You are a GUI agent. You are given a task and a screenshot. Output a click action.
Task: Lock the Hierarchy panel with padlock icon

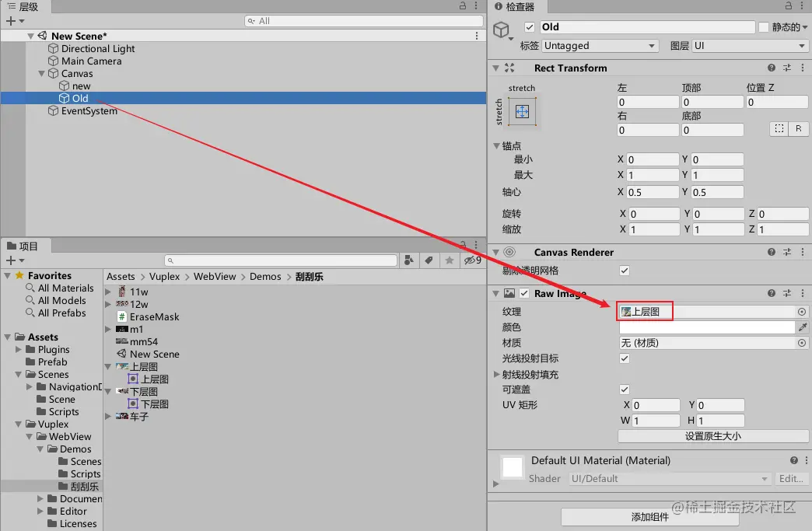463,5
